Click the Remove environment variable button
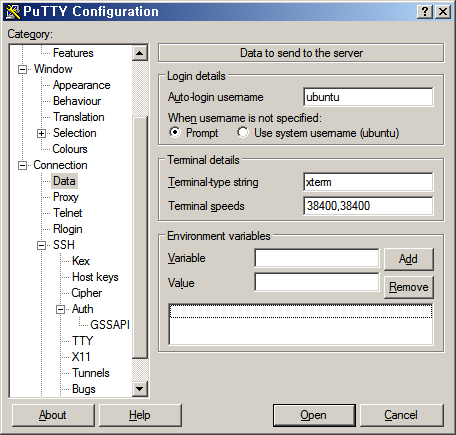 coord(409,287)
